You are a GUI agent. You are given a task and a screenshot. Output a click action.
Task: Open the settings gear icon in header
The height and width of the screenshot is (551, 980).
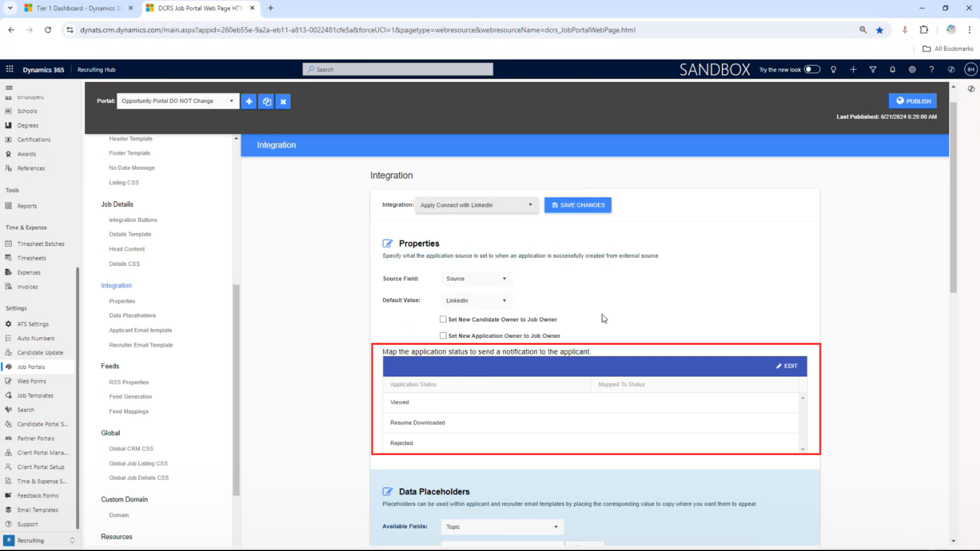point(912,69)
